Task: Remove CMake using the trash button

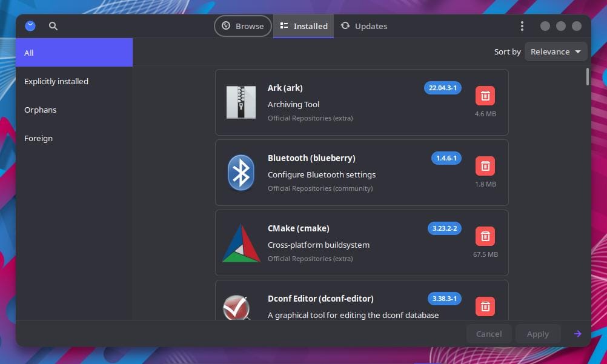Action: pos(485,236)
